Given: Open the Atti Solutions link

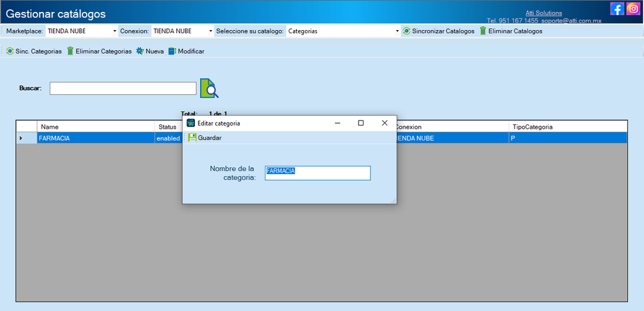Looking at the screenshot, I should 544,13.
